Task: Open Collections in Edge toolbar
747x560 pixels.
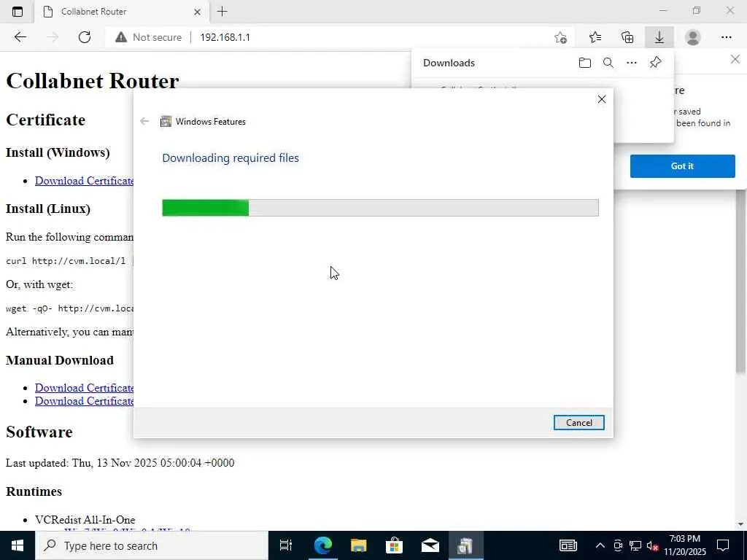Action: pos(627,37)
